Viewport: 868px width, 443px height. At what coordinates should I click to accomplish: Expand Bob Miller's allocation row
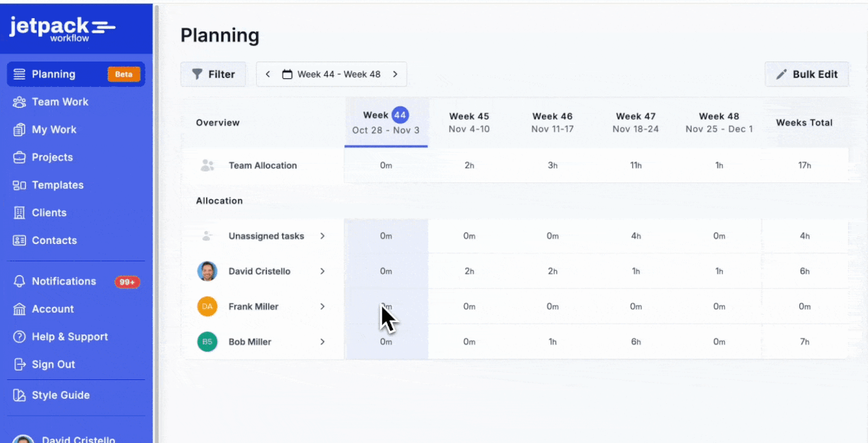click(323, 342)
